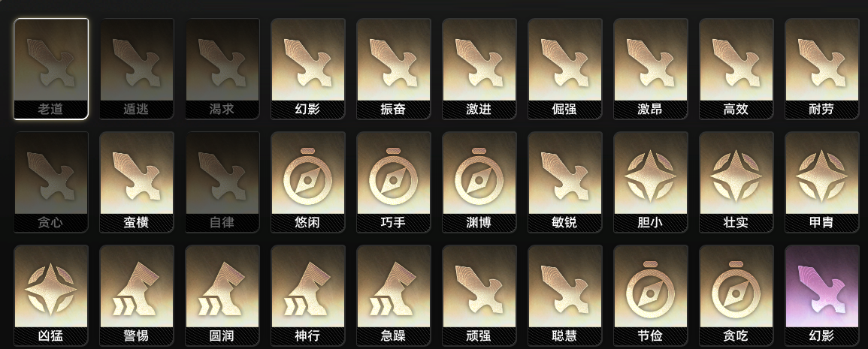Pick the 振奋 sword card
The height and width of the screenshot is (349, 868).
point(394,68)
